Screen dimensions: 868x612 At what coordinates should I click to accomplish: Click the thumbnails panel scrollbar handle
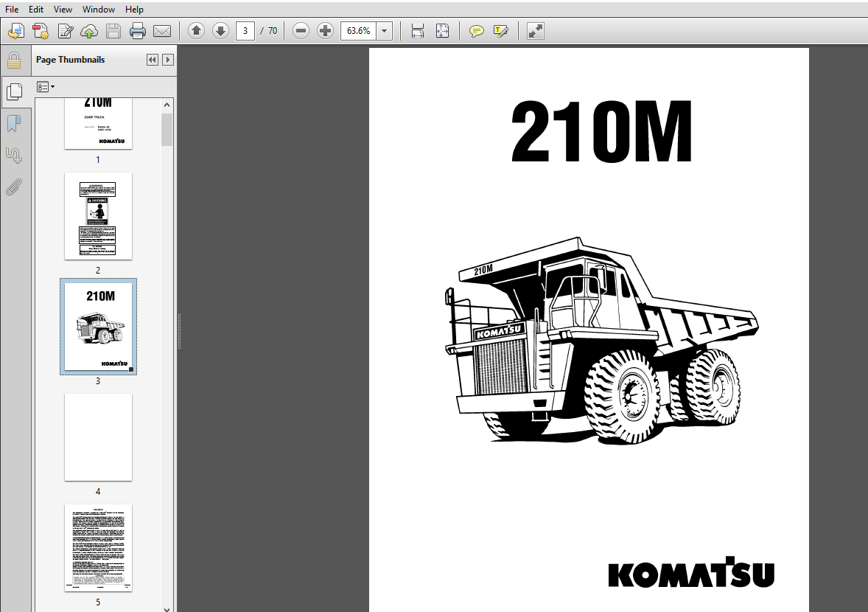tap(167, 130)
